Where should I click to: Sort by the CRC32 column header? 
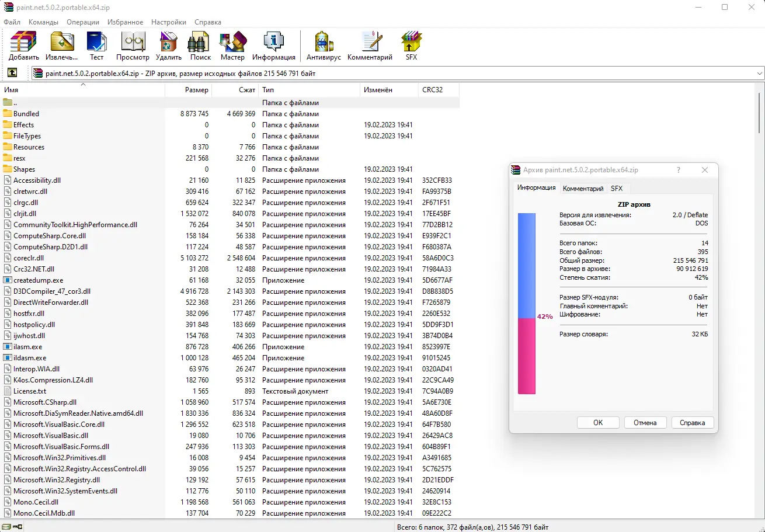pos(439,90)
